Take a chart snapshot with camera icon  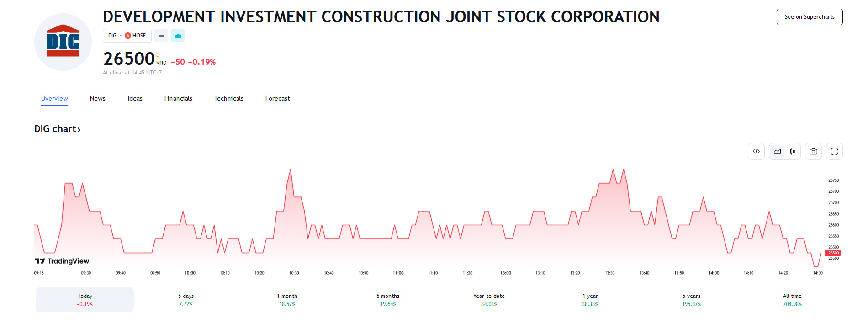click(x=813, y=152)
